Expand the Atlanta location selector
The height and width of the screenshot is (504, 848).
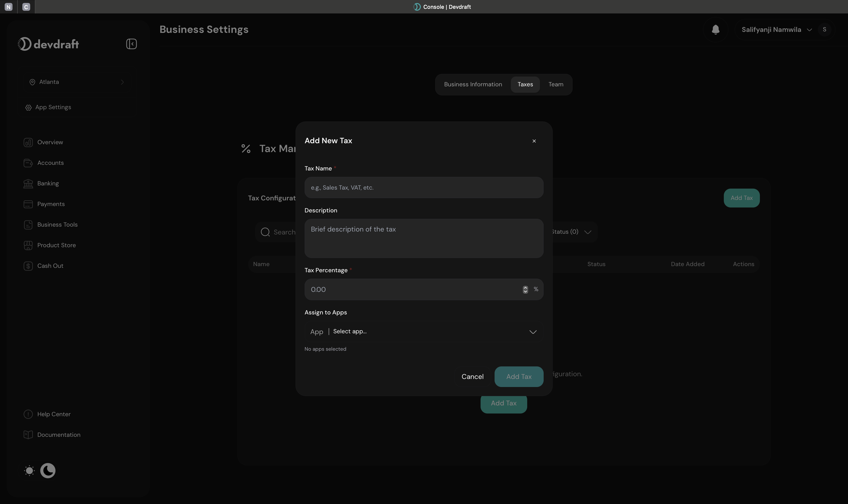coord(77,82)
